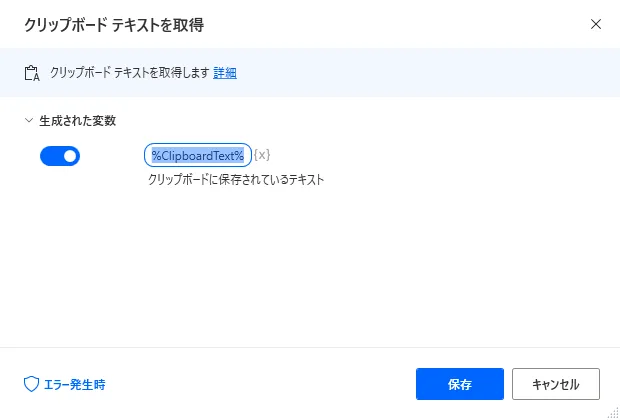This screenshot has width=620, height=420.
Task: Open the エラー発生時 settings
Action: [x=74, y=384]
